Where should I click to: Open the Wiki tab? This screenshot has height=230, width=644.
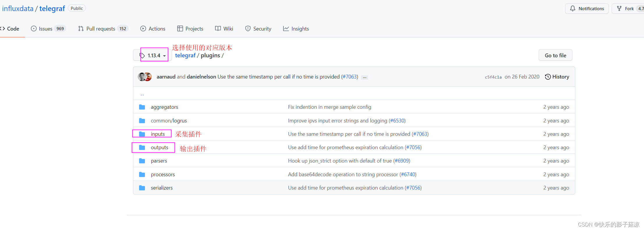(224, 28)
